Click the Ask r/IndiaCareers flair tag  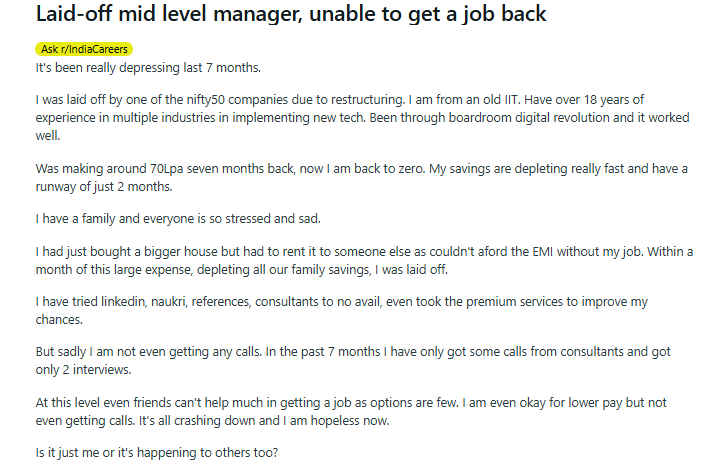(x=84, y=49)
